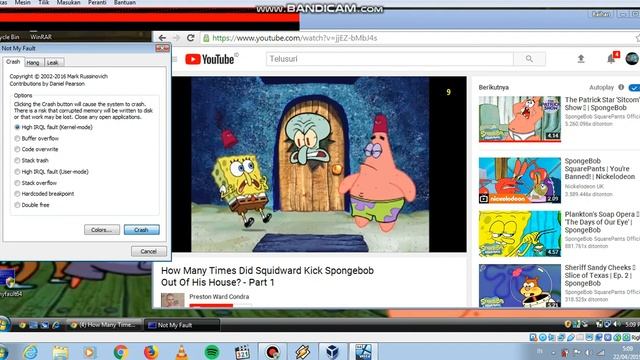
Task: Open the Bantuan menu
Action: (x=124, y=2)
